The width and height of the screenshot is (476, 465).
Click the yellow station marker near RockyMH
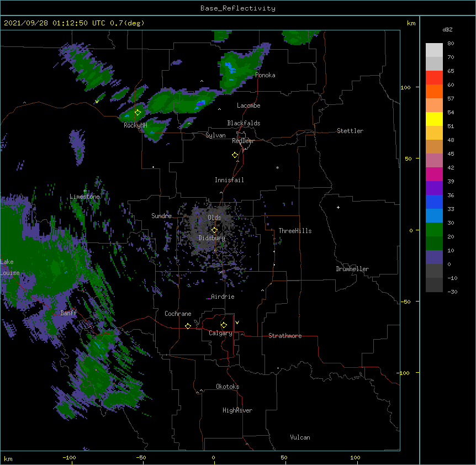point(138,113)
